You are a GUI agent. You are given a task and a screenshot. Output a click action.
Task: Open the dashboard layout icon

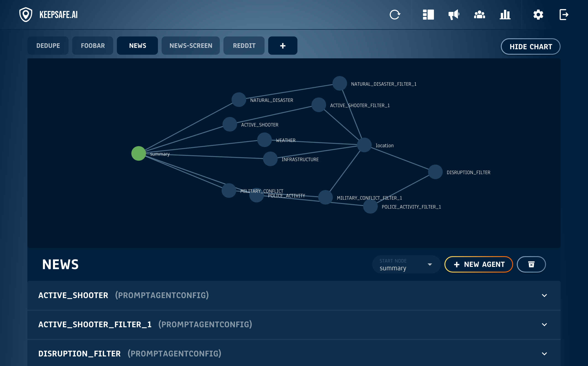click(x=428, y=15)
